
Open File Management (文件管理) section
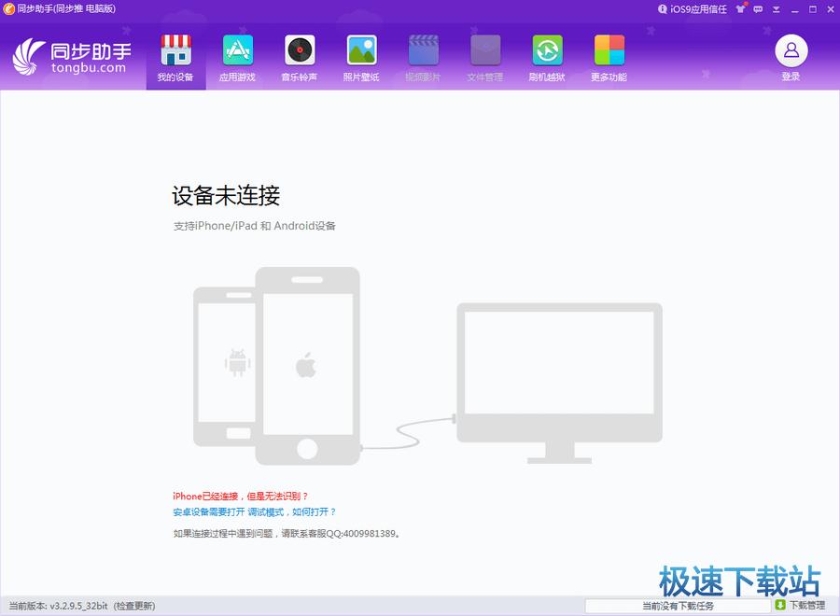pos(484,58)
